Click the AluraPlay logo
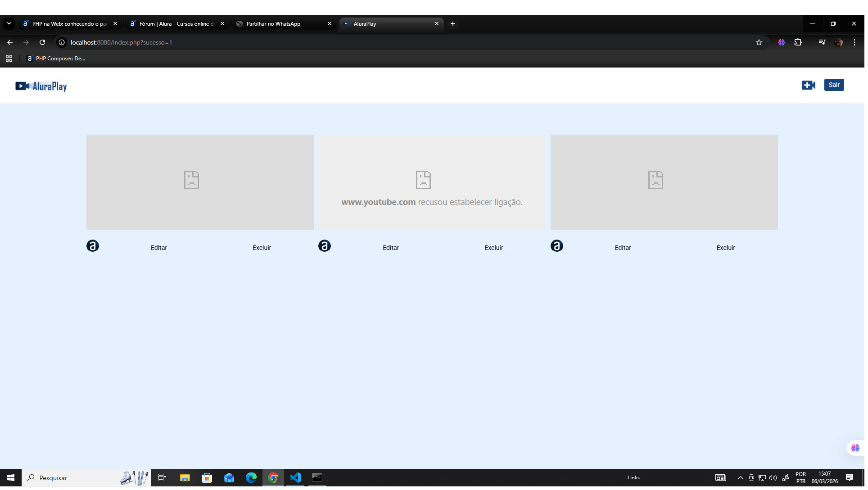This screenshot has width=868, height=490. point(41,86)
